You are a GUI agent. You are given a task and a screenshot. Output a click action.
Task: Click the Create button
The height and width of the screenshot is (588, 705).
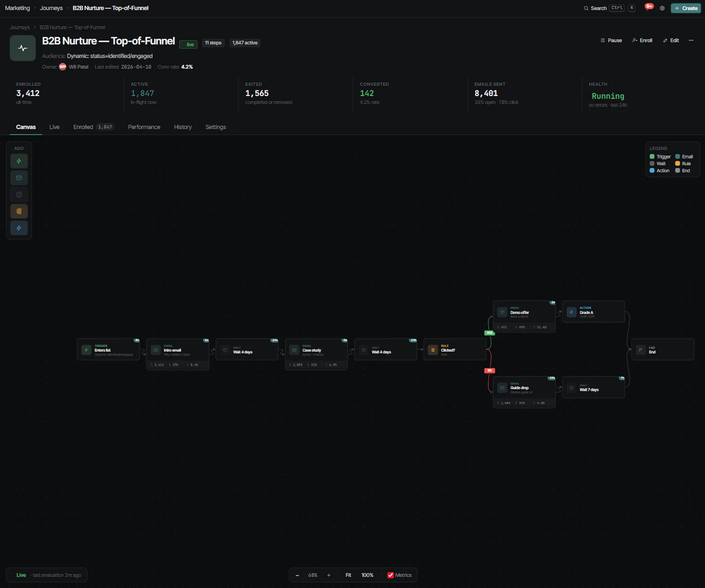click(x=686, y=8)
